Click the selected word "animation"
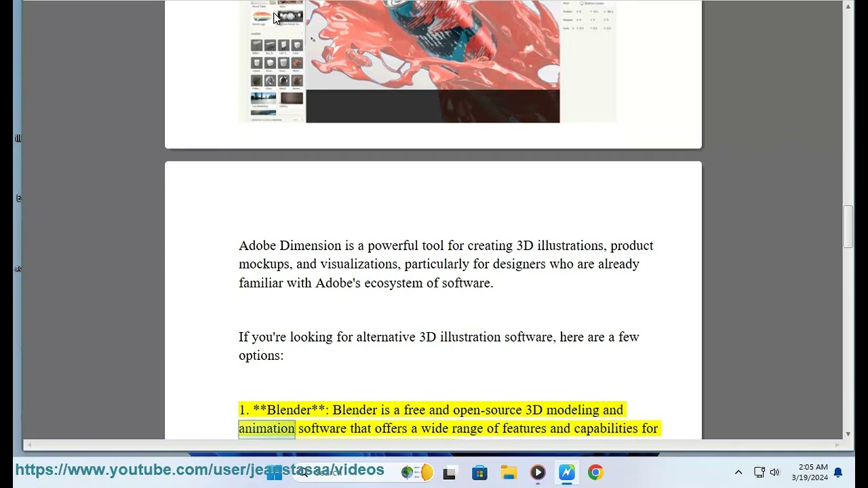The image size is (868, 488). [267, 428]
